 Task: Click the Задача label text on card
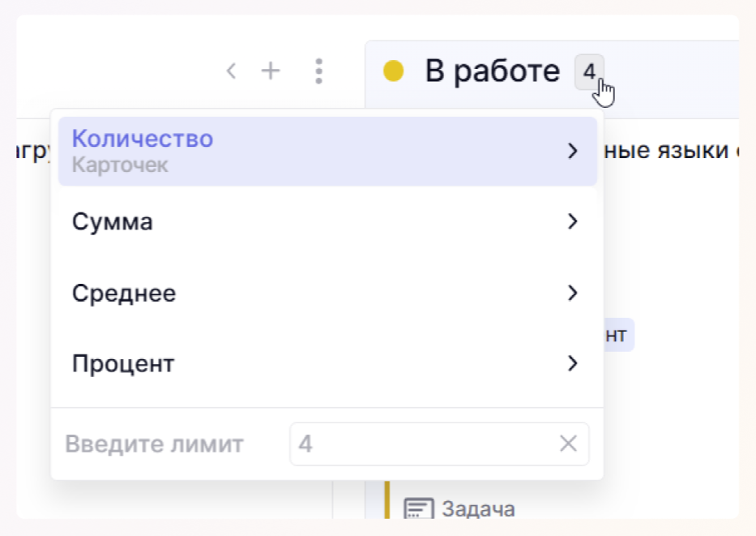pos(478,509)
